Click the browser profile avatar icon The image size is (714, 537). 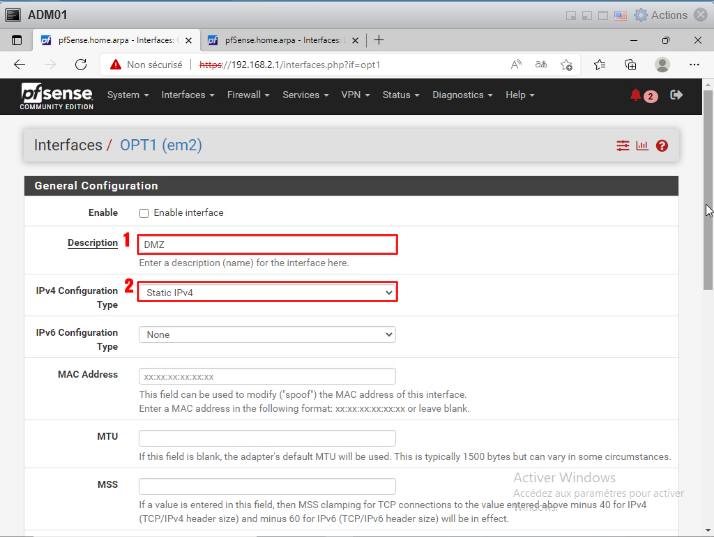pos(662,64)
